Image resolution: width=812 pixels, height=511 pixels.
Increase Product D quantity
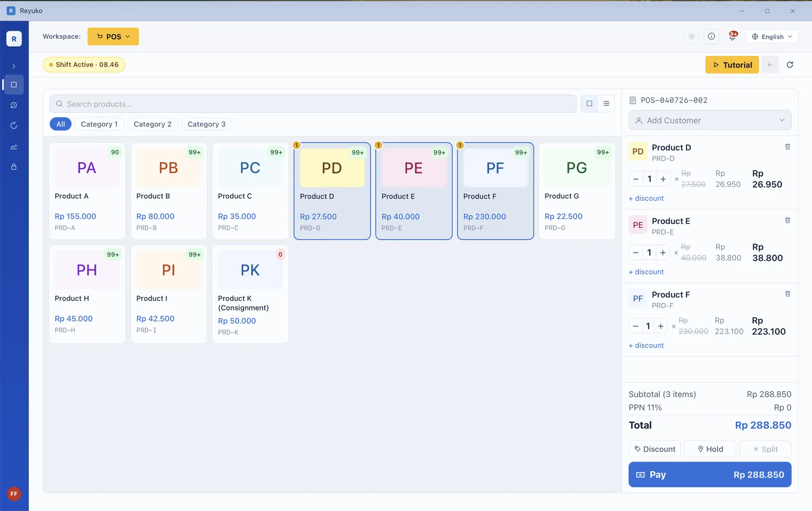click(x=663, y=179)
